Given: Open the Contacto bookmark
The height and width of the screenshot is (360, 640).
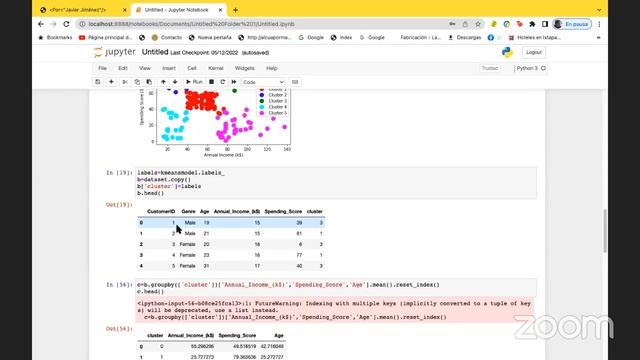Looking at the screenshot, I should 167,38.
